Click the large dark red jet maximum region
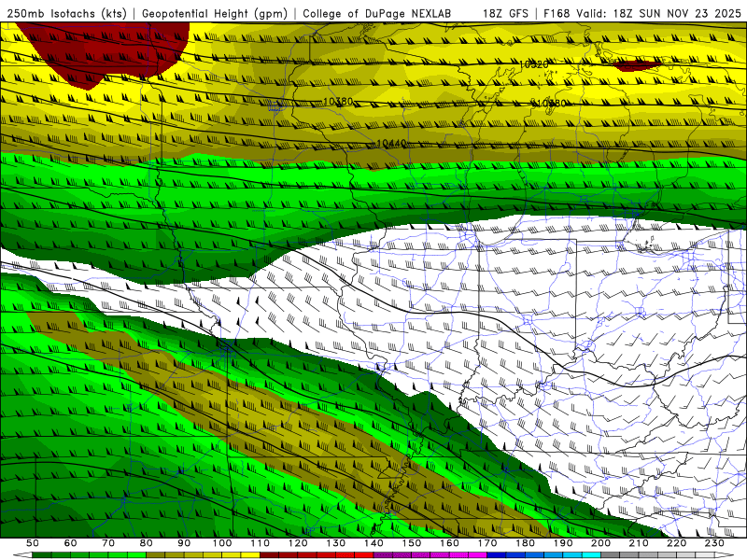This screenshot has height=560, width=747. (109, 50)
